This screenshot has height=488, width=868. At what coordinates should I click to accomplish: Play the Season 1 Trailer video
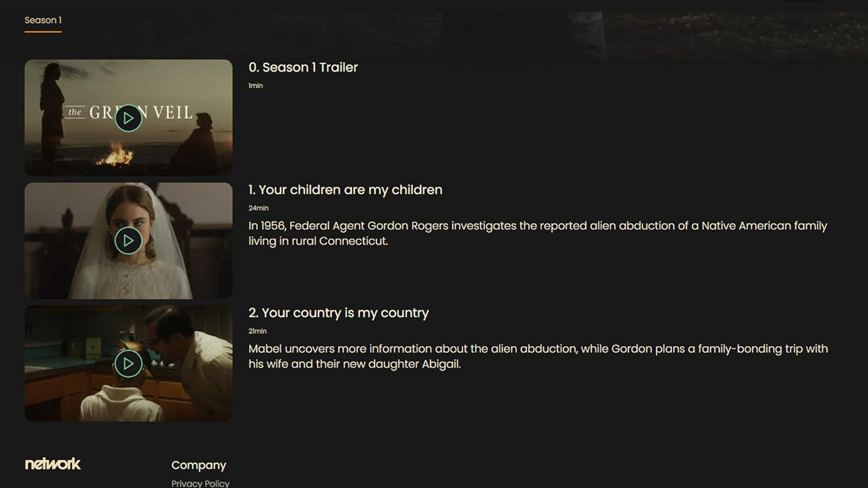point(128,118)
